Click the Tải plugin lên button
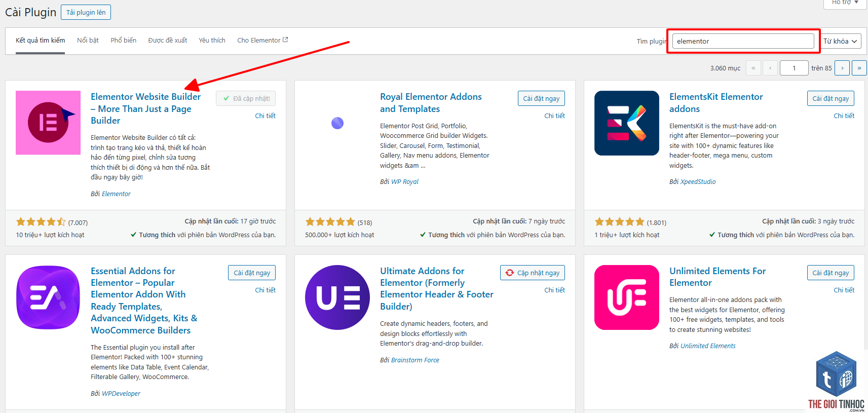 pyautogui.click(x=86, y=12)
